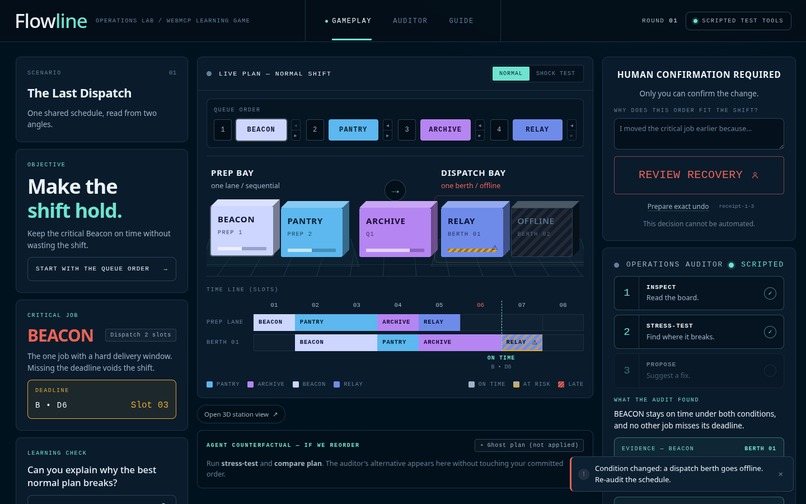Click the Flowline logo
Viewport: 806px width, 504px height.
pyautogui.click(x=51, y=21)
